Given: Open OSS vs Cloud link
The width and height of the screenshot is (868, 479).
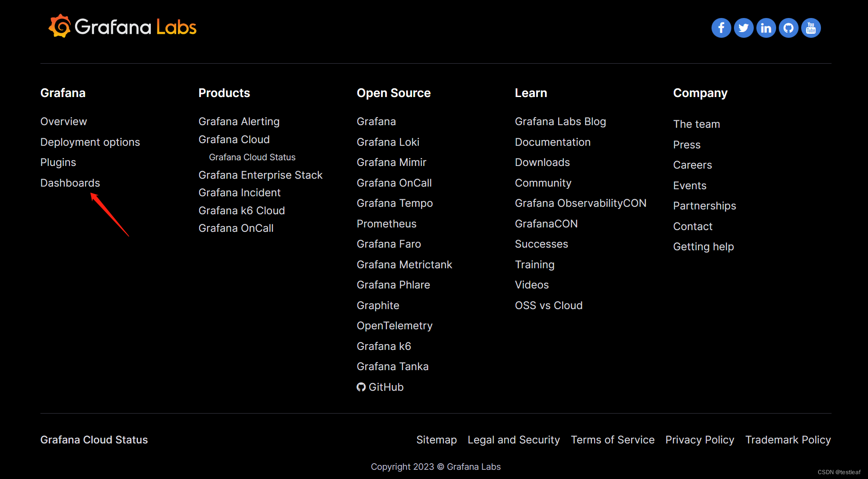Looking at the screenshot, I should (x=549, y=305).
